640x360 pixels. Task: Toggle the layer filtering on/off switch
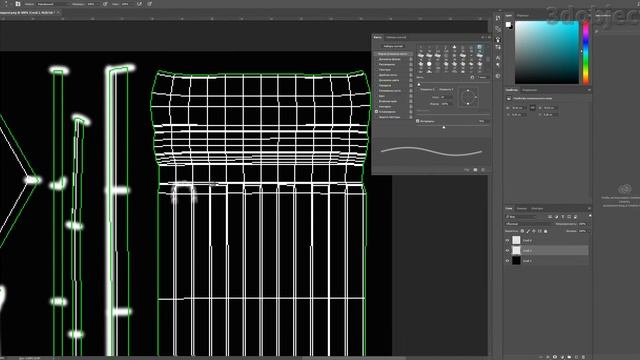coord(590,216)
